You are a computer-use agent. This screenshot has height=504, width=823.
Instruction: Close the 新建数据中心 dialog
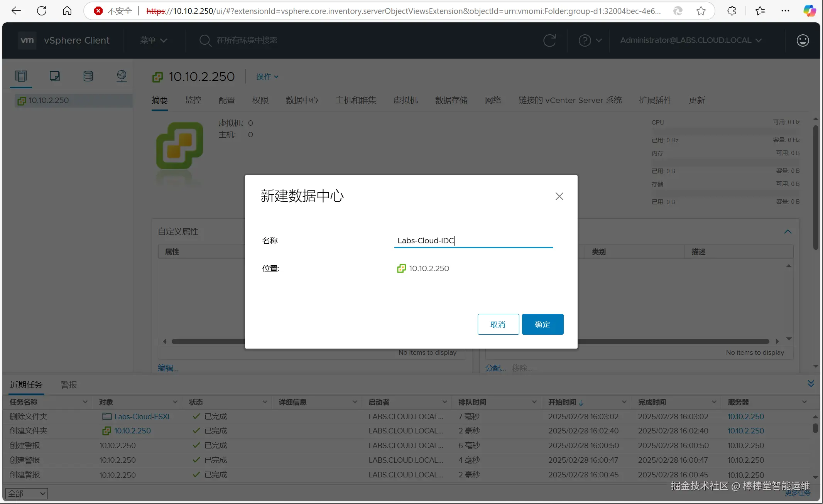click(x=559, y=196)
